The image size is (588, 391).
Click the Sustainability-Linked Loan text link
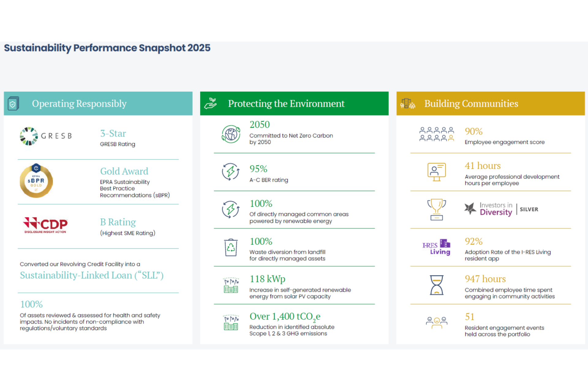pos(92,275)
